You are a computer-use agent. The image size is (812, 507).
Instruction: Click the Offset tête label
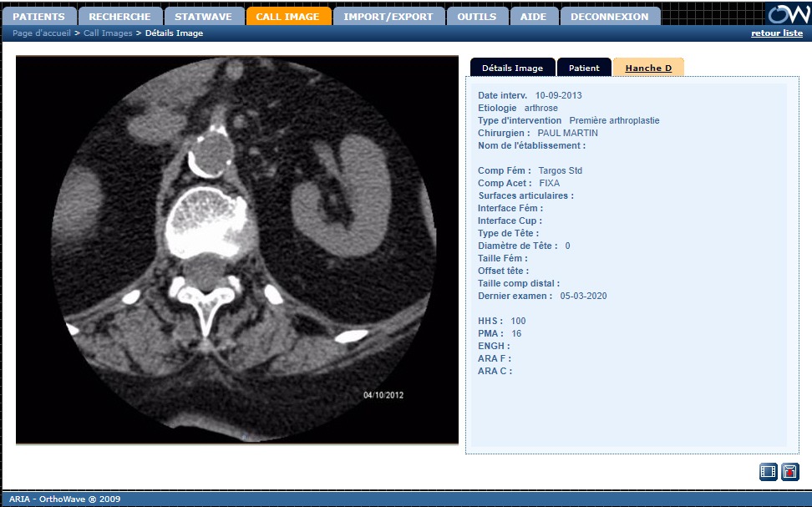503,271
